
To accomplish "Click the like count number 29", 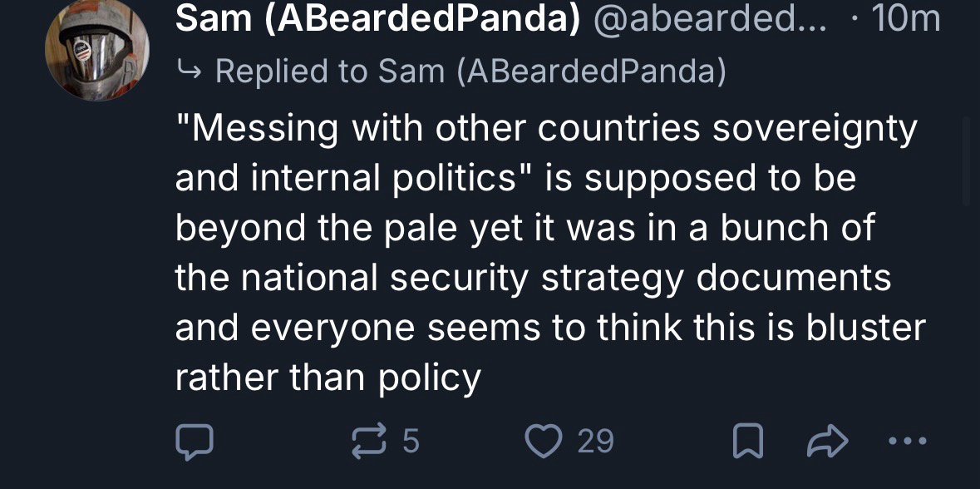I will click(x=595, y=442).
